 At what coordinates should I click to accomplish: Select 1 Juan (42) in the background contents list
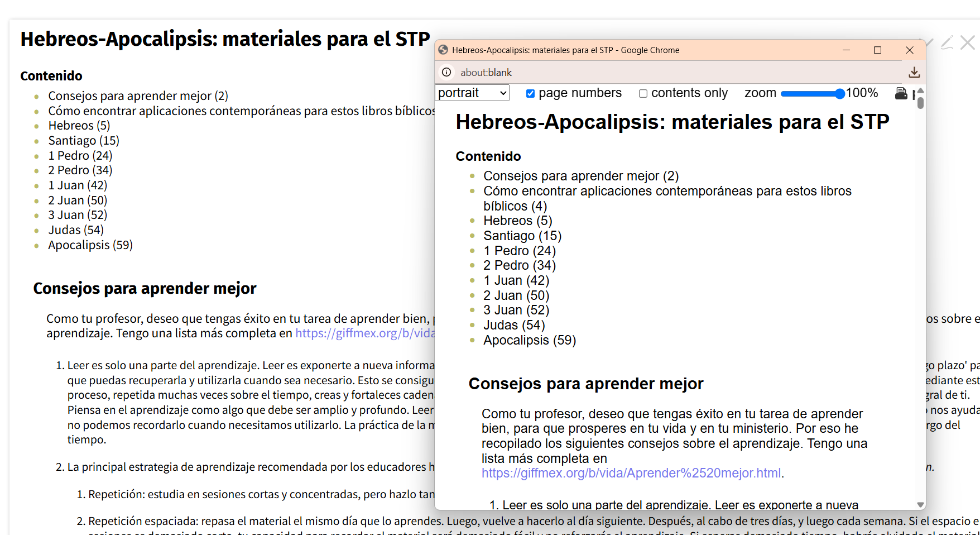tap(77, 185)
